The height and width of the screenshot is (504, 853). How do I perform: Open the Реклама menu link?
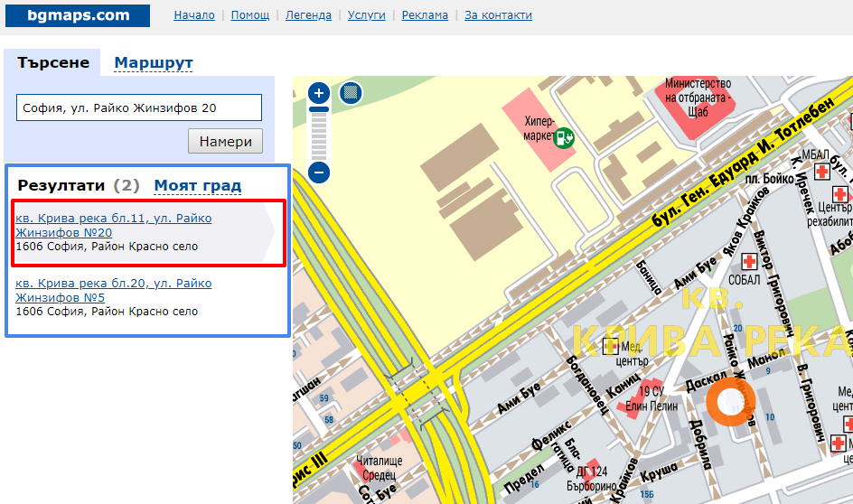click(x=425, y=15)
